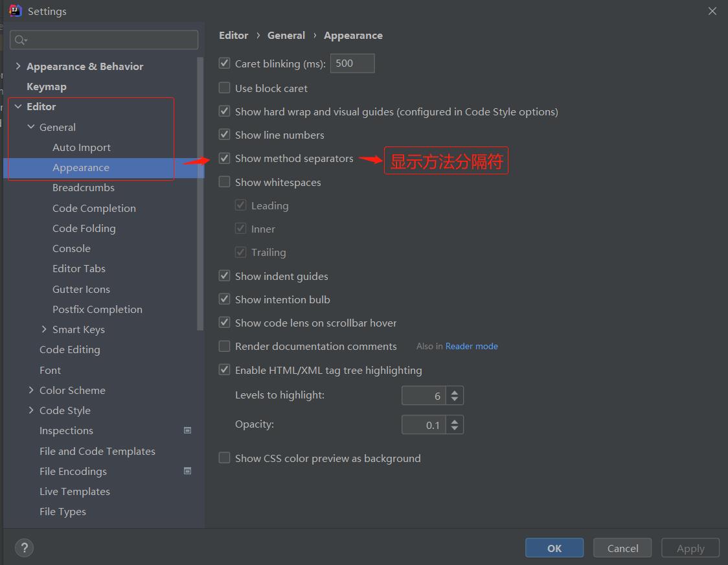Enable Use block caret

coord(224,88)
